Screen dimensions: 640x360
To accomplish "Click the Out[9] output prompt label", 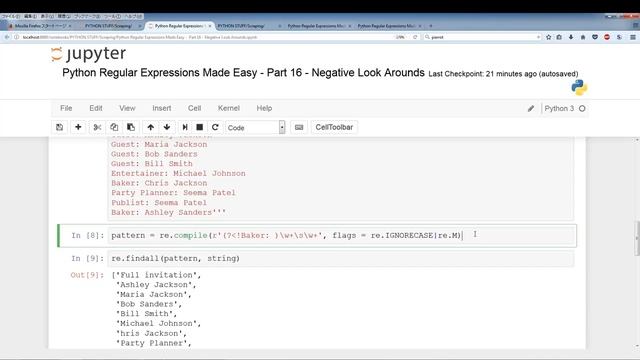I will click(87, 275).
